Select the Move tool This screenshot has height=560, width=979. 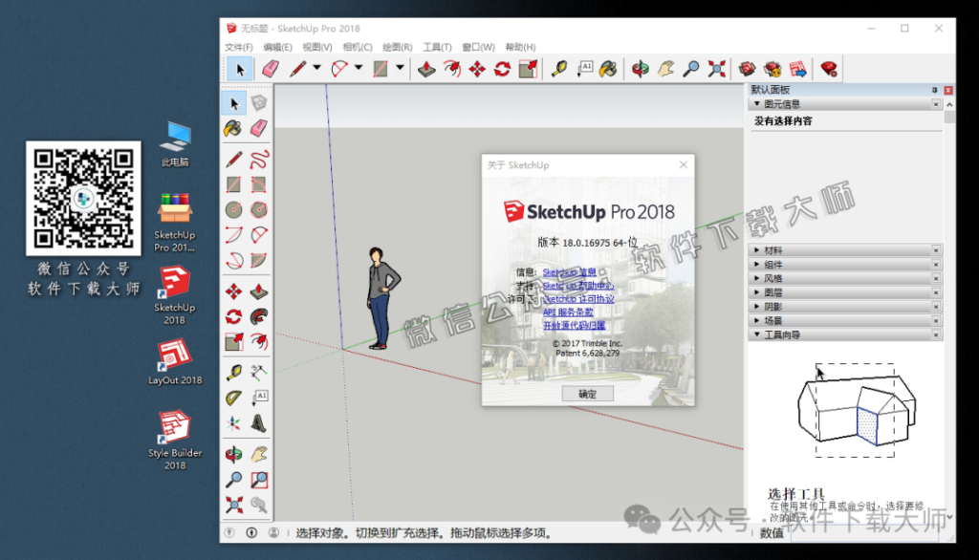pyautogui.click(x=479, y=68)
